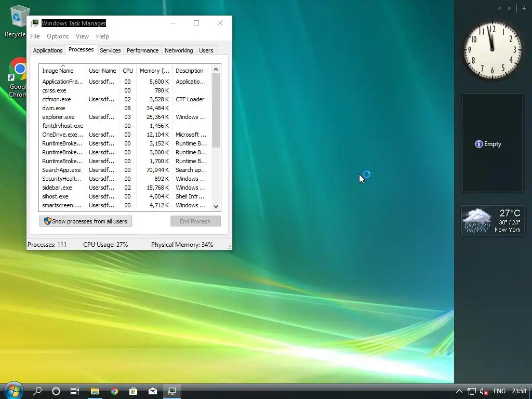Click Processes: 111 status text
Image resolution: width=532 pixels, height=399 pixels.
[x=47, y=245]
